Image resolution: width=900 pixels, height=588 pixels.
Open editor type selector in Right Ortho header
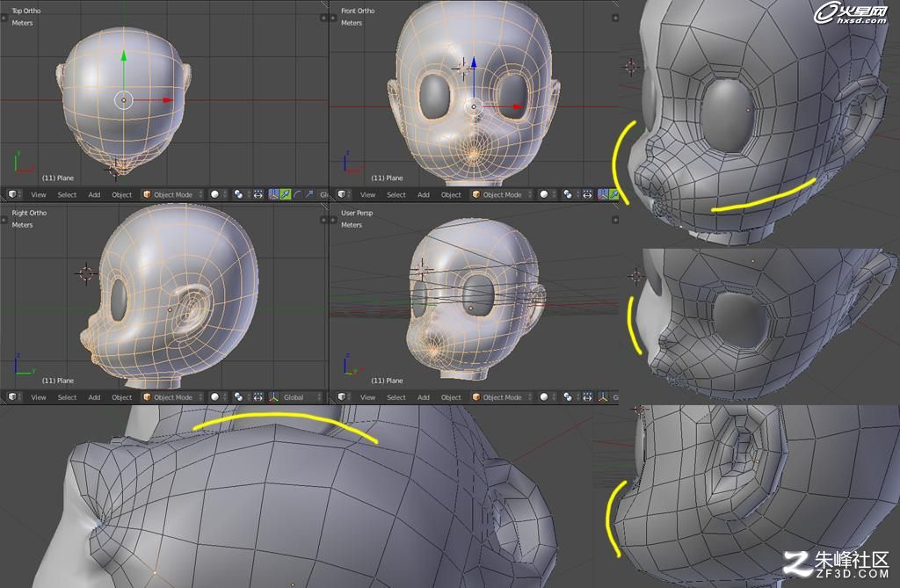coord(14,396)
